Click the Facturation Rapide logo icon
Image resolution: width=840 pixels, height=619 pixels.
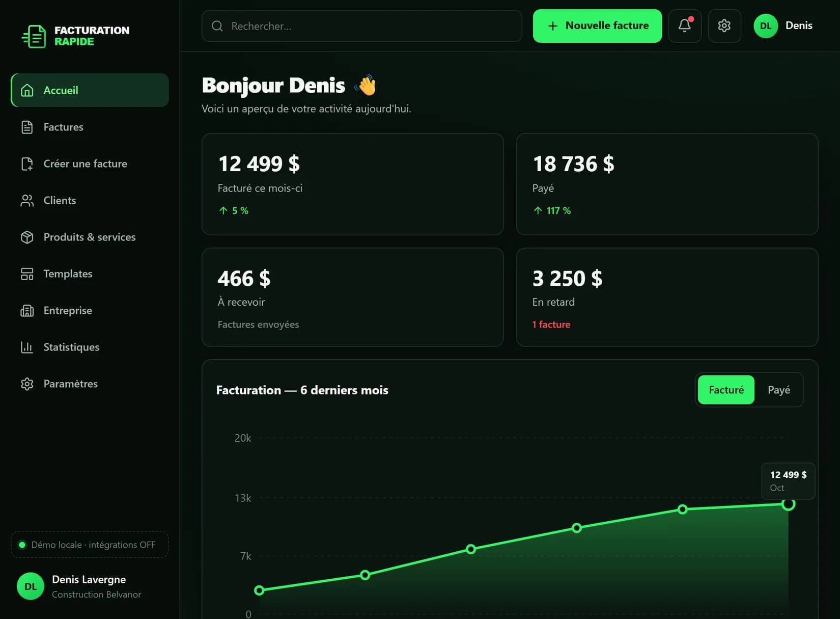(34, 36)
